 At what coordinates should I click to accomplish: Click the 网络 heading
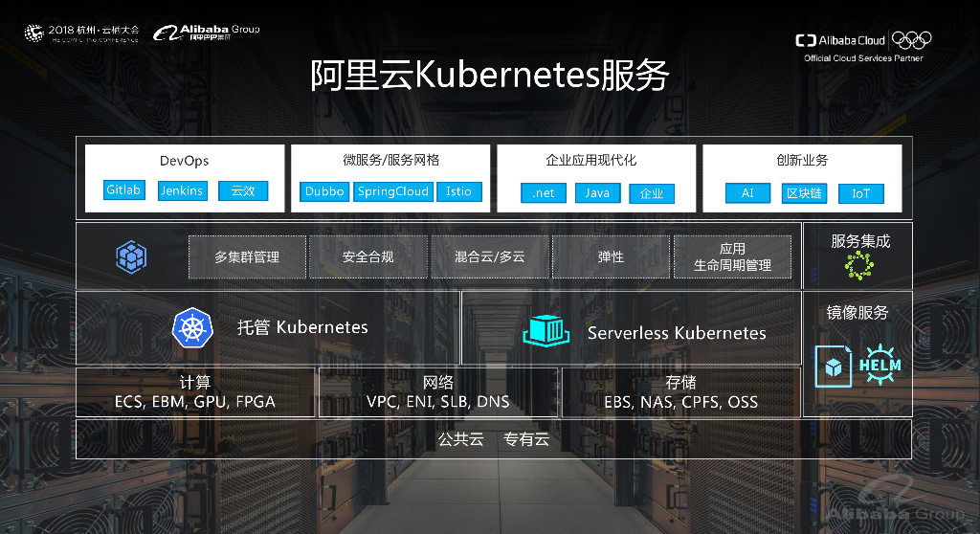pyautogui.click(x=438, y=382)
